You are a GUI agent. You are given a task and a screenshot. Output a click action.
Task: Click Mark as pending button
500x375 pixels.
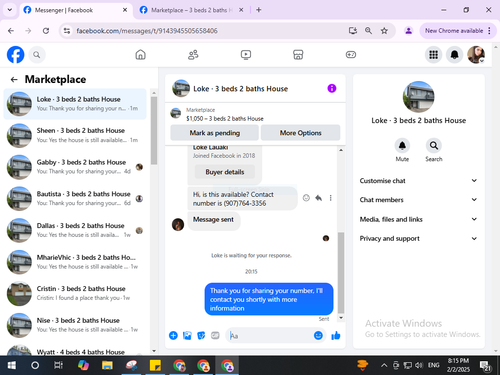[215, 133]
